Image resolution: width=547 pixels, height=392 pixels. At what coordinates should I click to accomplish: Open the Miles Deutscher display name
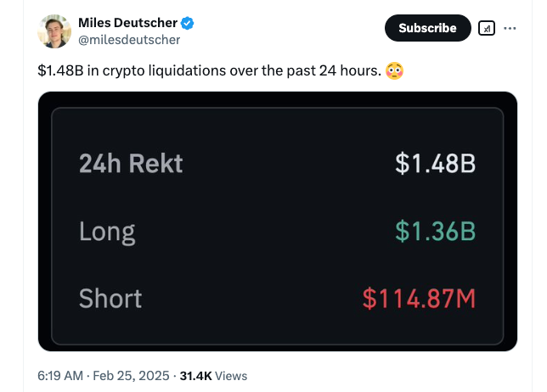click(127, 23)
